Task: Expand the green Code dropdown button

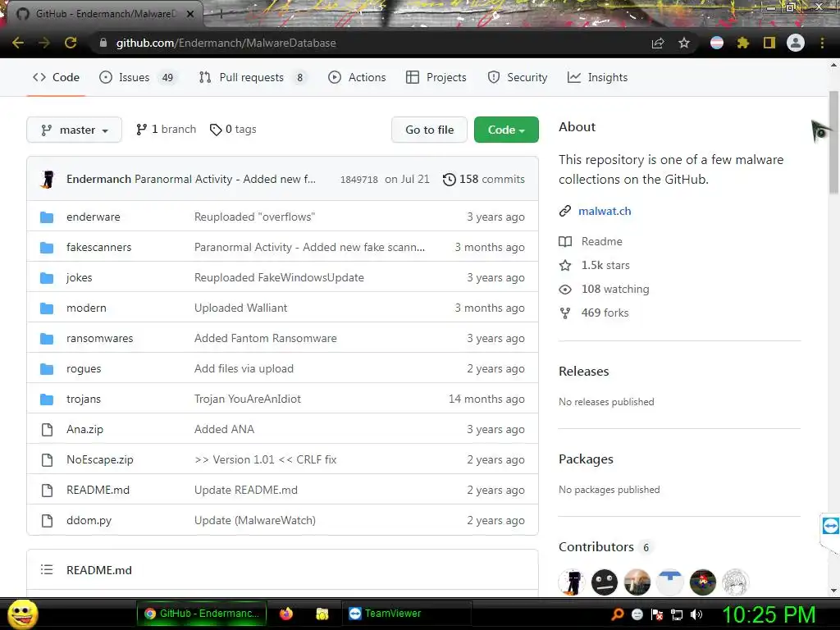Action: [506, 130]
